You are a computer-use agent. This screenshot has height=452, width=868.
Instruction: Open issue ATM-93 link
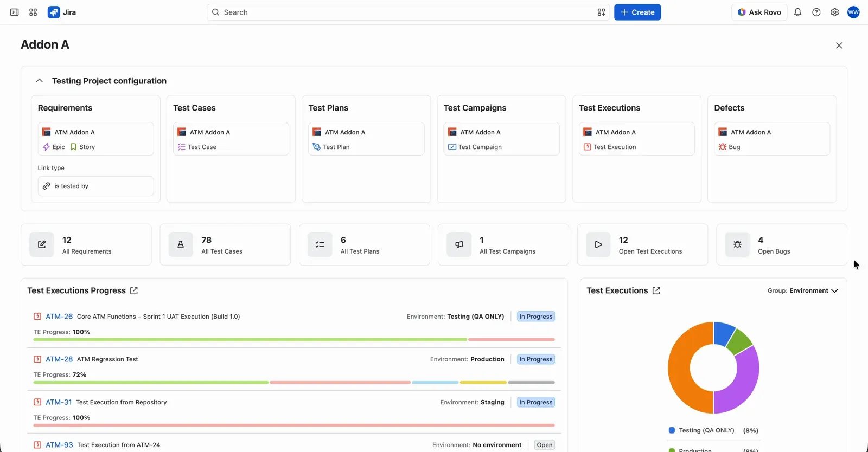59,445
